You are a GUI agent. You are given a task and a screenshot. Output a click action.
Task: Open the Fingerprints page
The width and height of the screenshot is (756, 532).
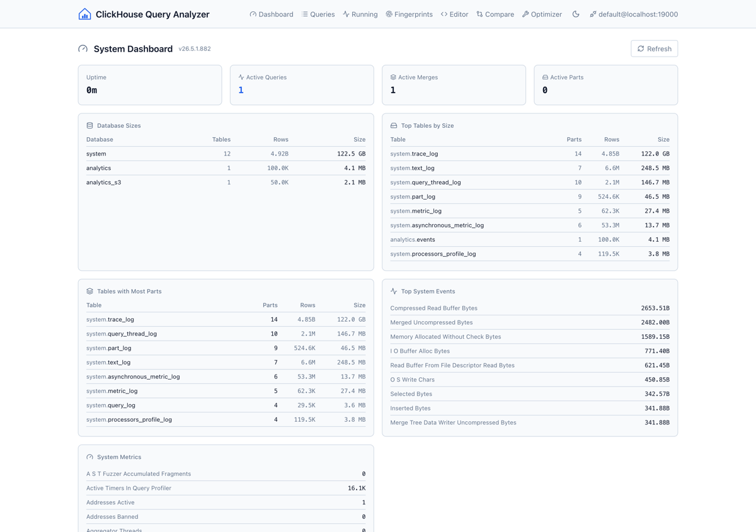pos(409,14)
